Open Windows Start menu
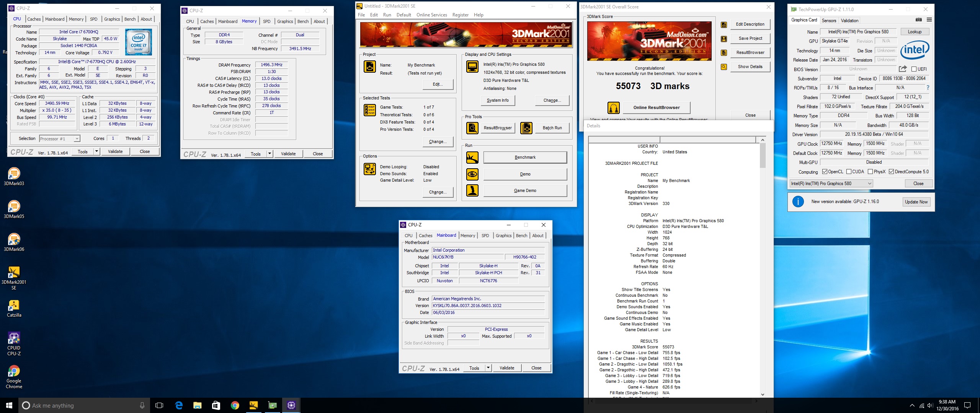 [9, 405]
